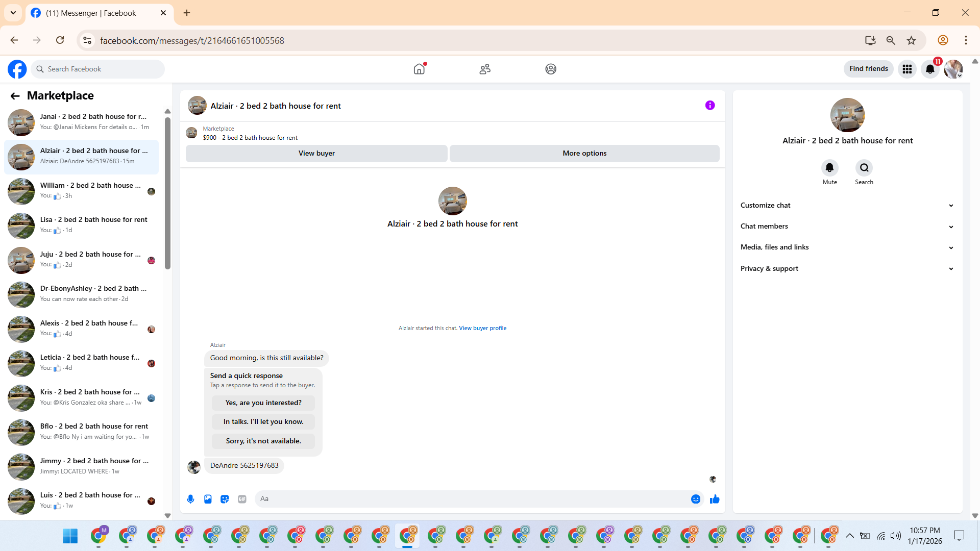Mute this Alziair conversation
Image resolution: width=980 pixels, height=551 pixels.
829,168
